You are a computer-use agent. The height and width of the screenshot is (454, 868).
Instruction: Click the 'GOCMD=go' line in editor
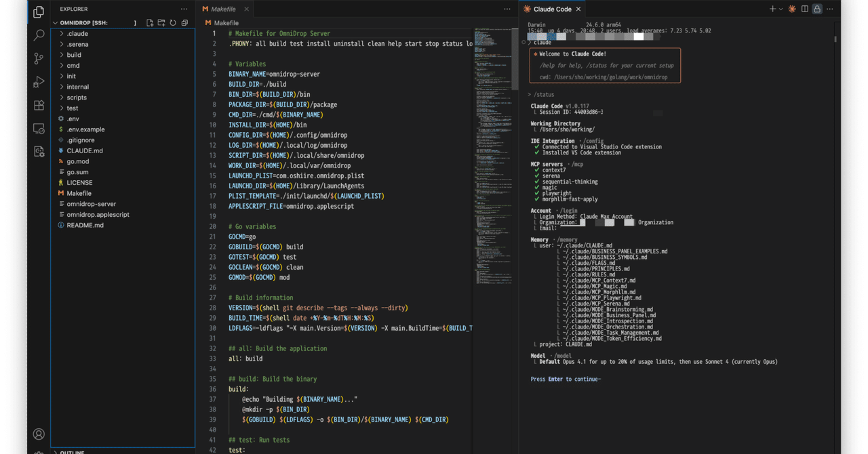[242, 236]
